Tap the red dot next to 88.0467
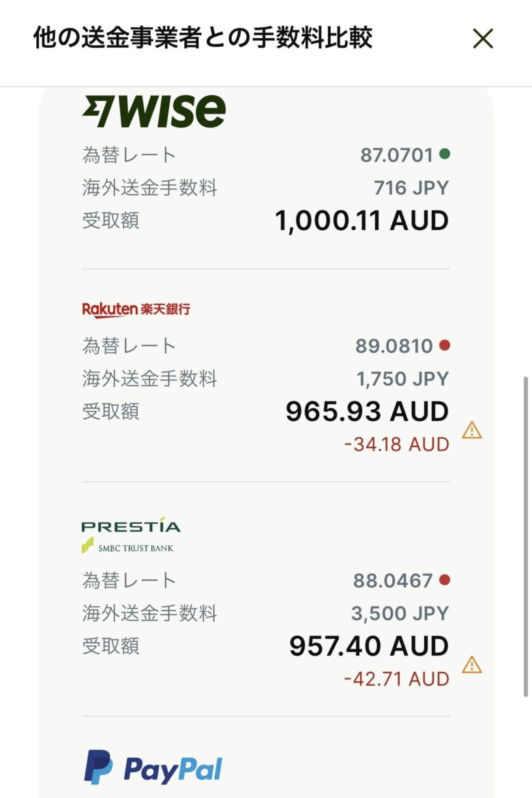Image resolution: width=532 pixels, height=798 pixels. 445,580
